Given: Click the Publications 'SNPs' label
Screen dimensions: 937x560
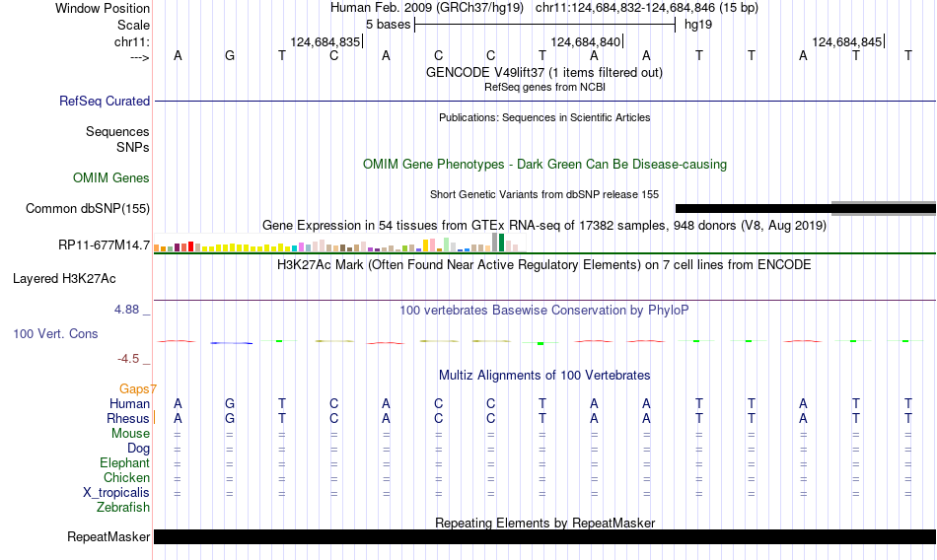Looking at the screenshot, I should [133, 147].
